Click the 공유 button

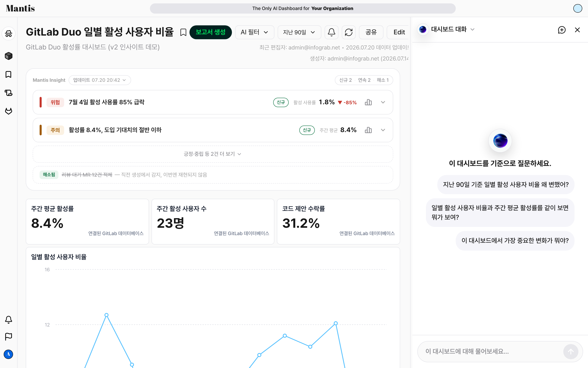pyautogui.click(x=371, y=32)
